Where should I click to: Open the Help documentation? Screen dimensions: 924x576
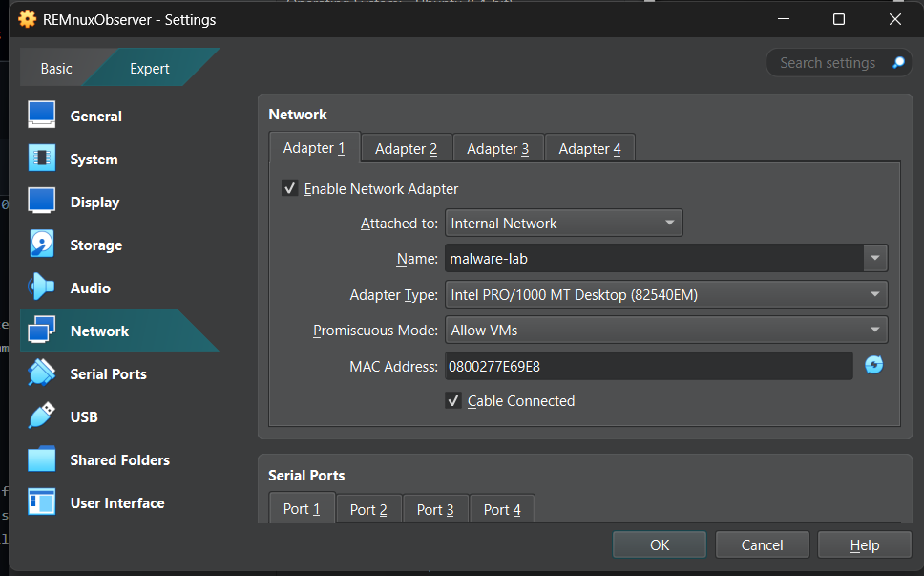864,544
